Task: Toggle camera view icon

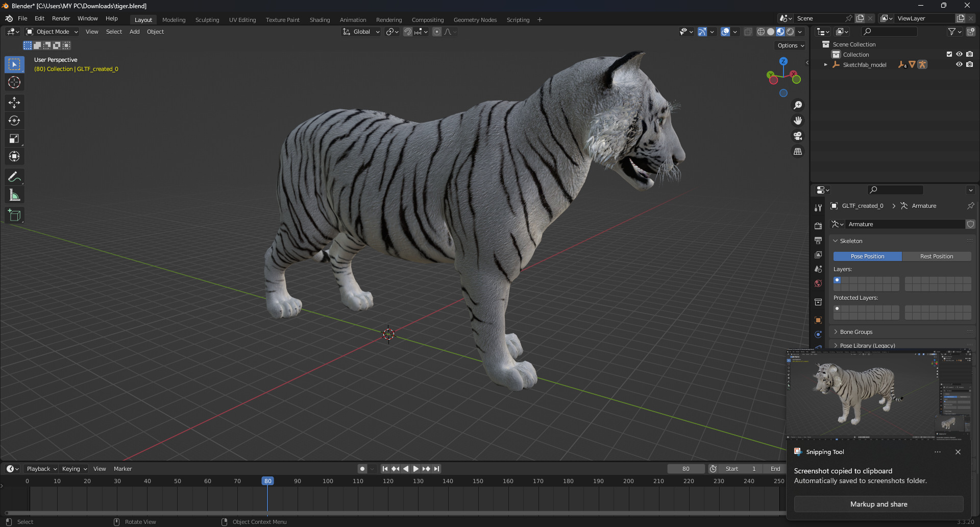Action: [x=798, y=136]
